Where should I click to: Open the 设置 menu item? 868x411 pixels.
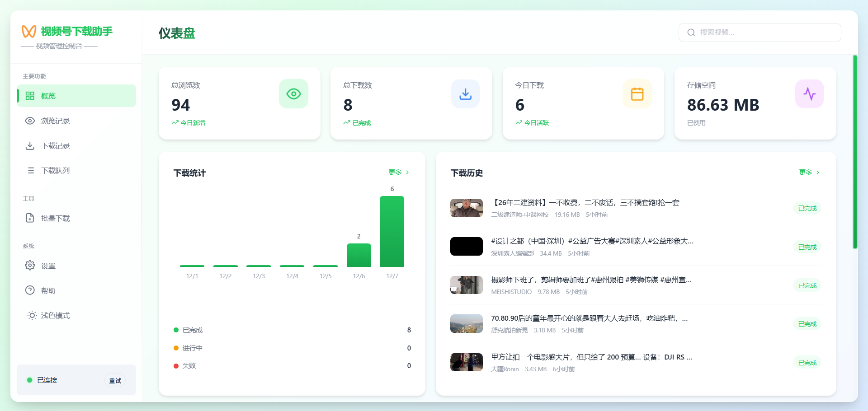pos(76,266)
